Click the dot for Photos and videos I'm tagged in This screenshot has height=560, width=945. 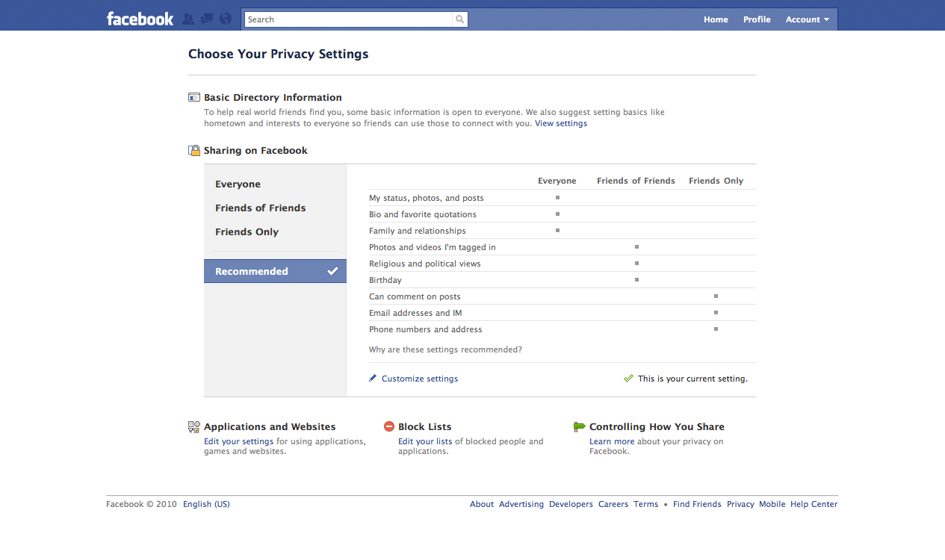636,247
